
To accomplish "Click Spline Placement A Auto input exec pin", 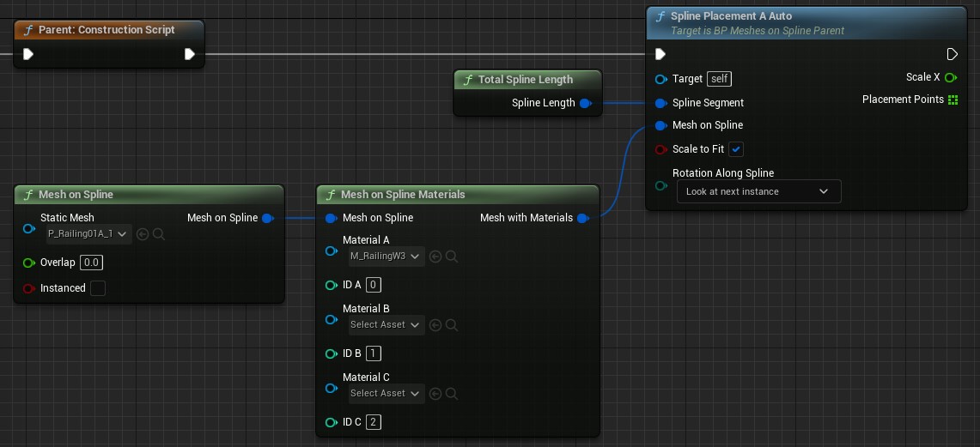I will [x=660, y=54].
